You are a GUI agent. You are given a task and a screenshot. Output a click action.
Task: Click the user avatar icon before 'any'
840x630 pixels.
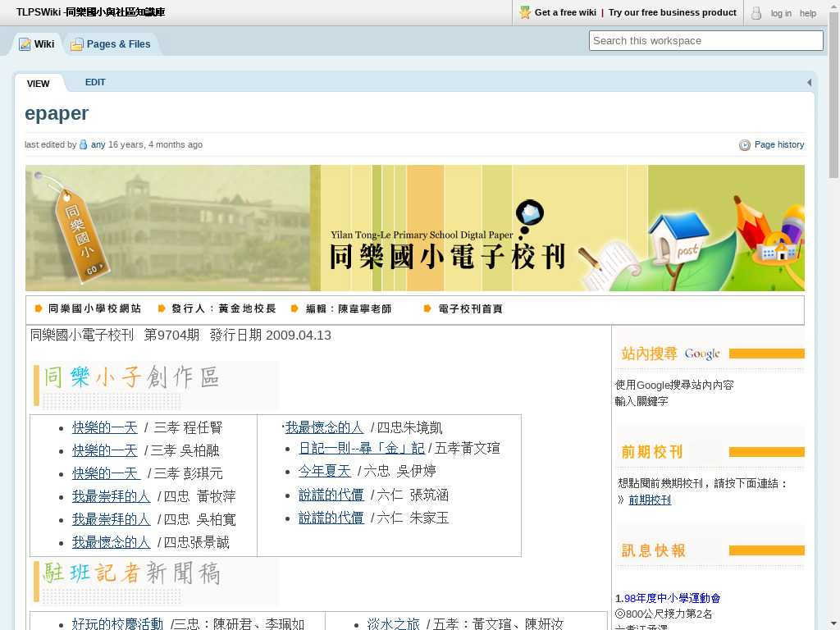pos(84,145)
